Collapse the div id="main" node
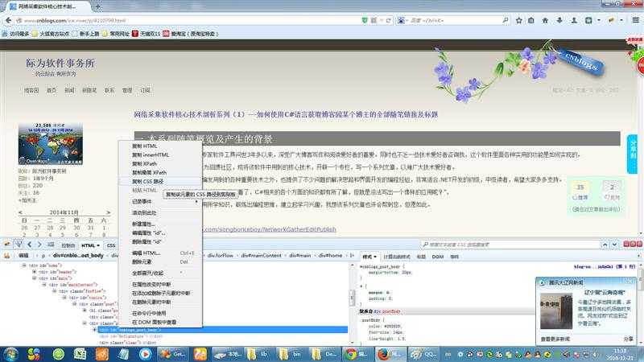 (x=35, y=278)
